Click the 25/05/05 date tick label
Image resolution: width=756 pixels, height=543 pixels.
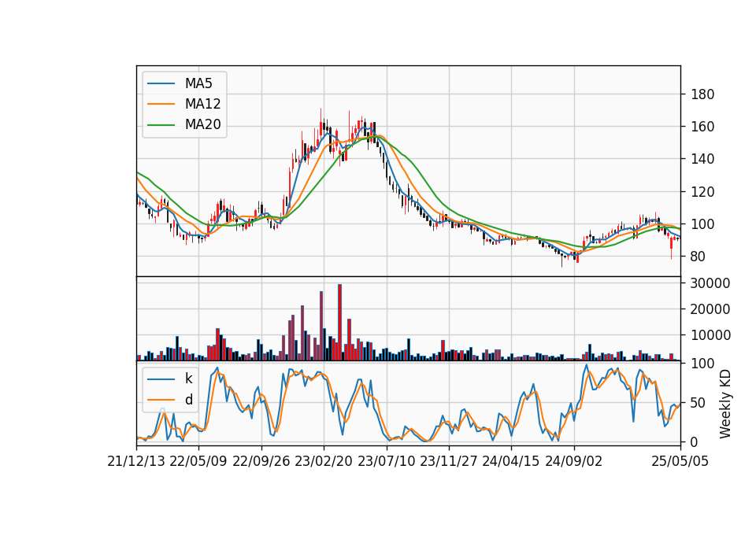pos(680,461)
